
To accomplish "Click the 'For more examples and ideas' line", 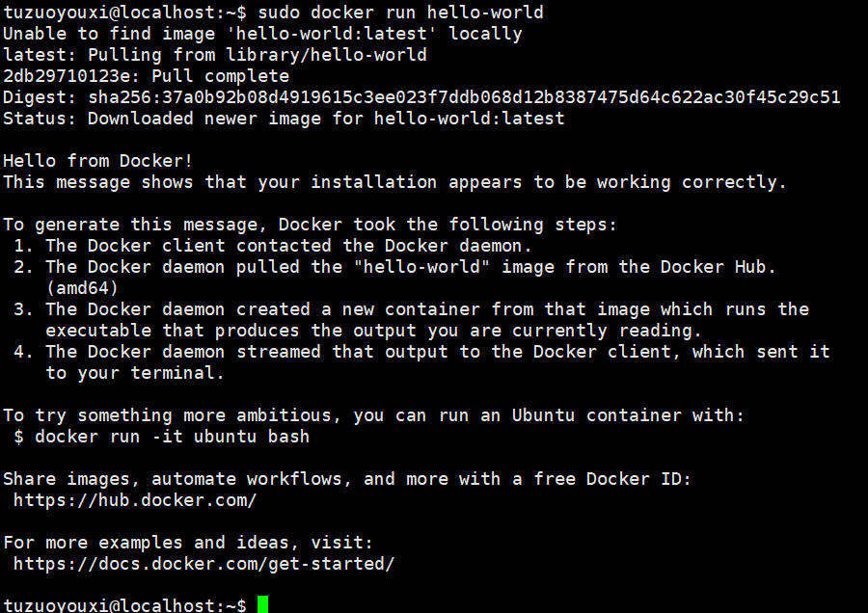I will [x=188, y=543].
